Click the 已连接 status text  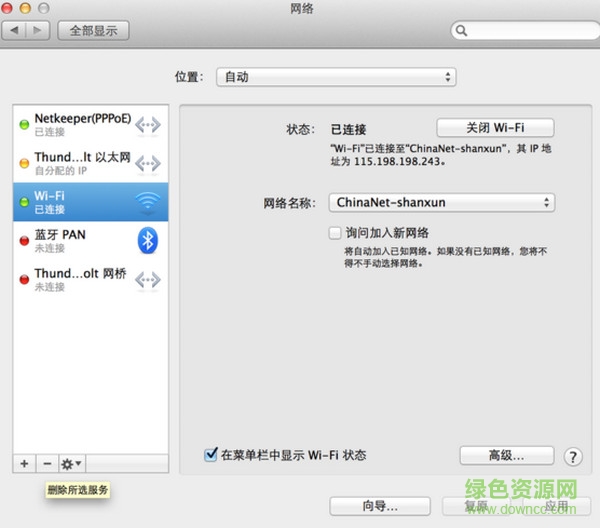point(348,130)
